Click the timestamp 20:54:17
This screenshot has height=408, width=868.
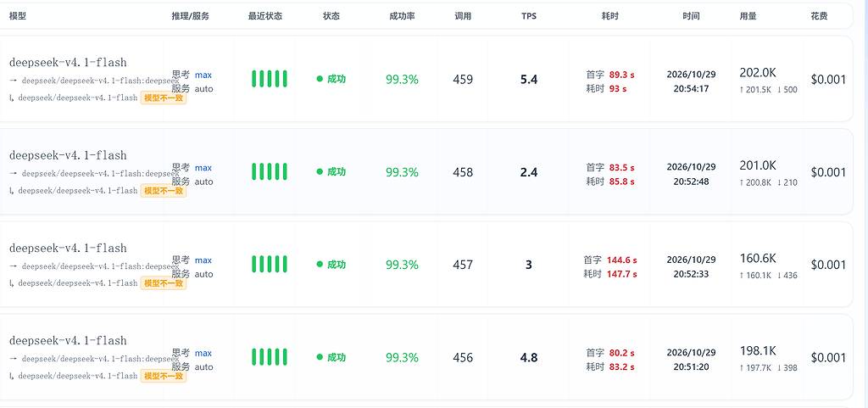click(692, 88)
